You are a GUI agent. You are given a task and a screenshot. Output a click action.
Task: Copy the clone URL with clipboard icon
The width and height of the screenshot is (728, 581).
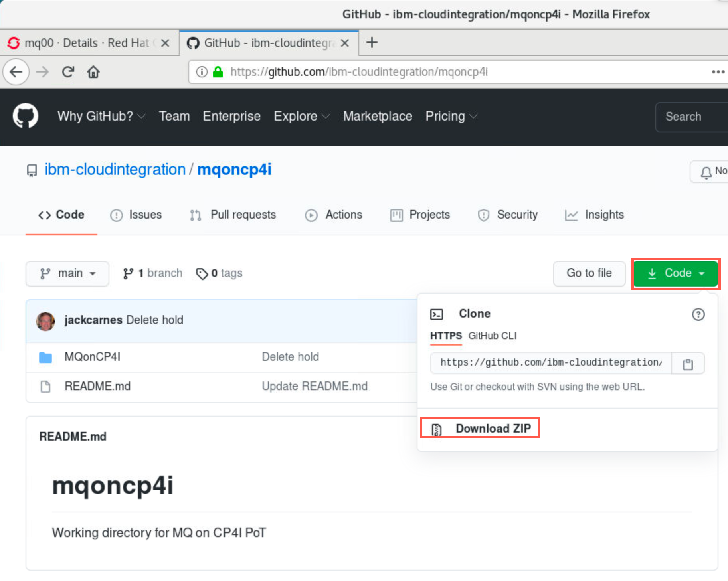(688, 364)
